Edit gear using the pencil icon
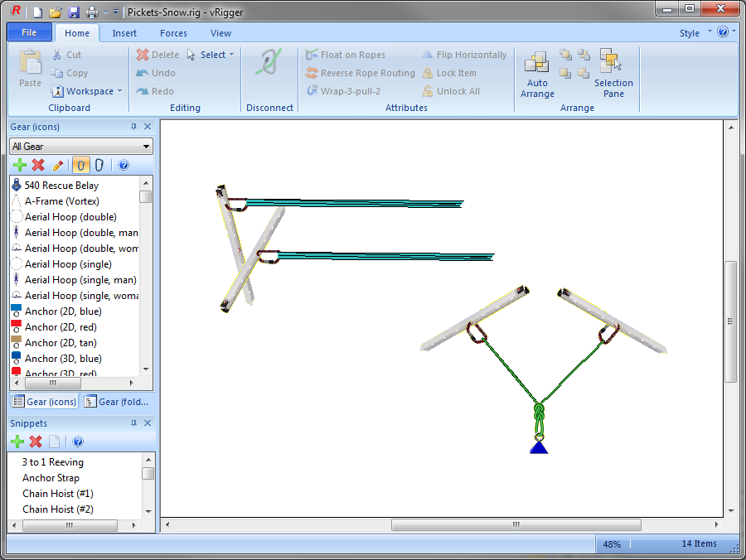 (58, 166)
